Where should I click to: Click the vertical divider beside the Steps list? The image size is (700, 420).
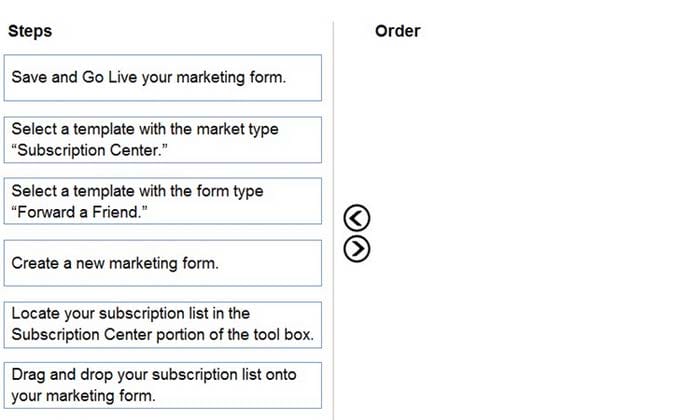[x=333, y=221]
